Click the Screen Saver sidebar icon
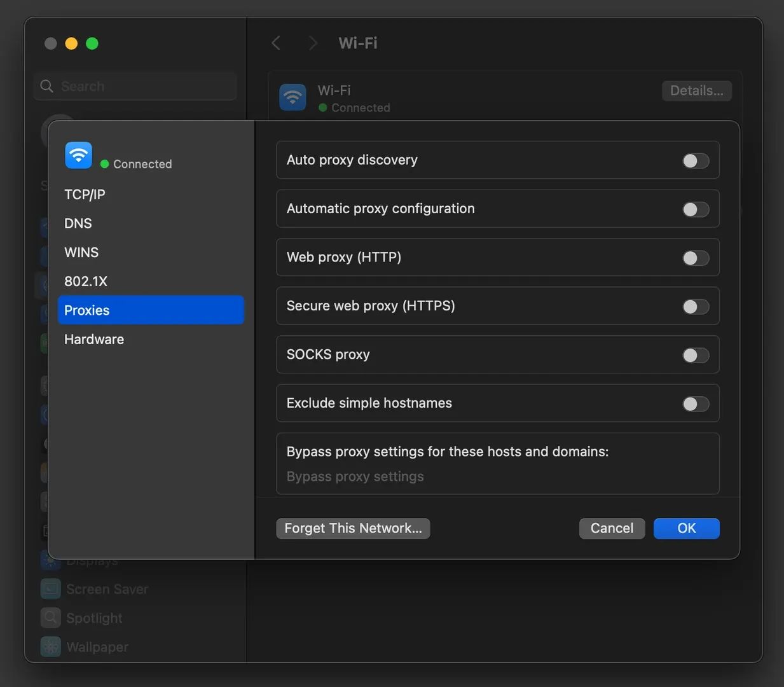Screen dimensions: 784x687 (x=51, y=589)
